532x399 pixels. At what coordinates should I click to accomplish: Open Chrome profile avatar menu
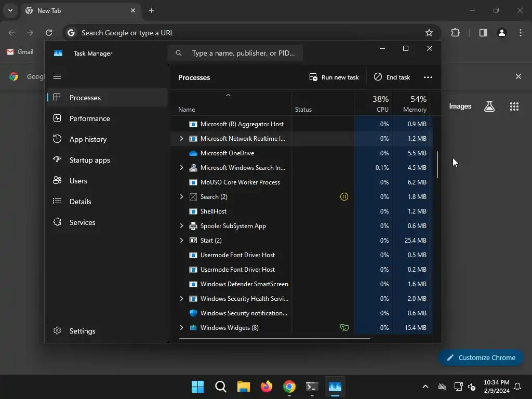[502, 33]
